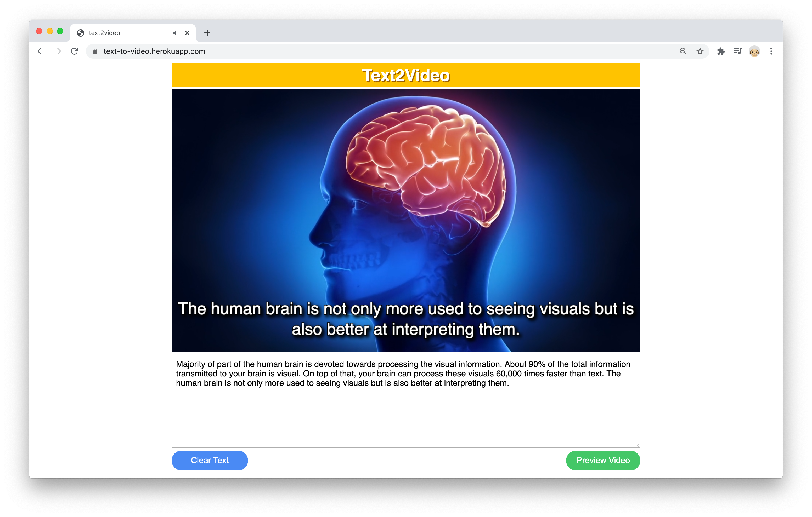Open the zoom magnifier icon in address bar
Viewport: 812px width, 517px height.
(683, 51)
